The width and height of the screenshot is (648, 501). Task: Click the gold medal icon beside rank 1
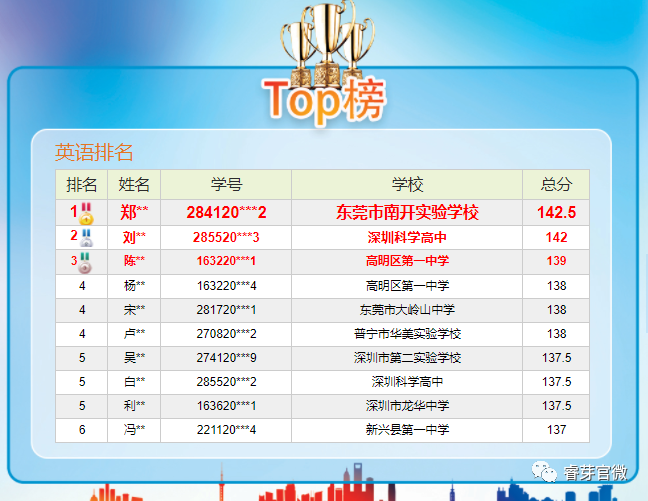[x=86, y=213]
